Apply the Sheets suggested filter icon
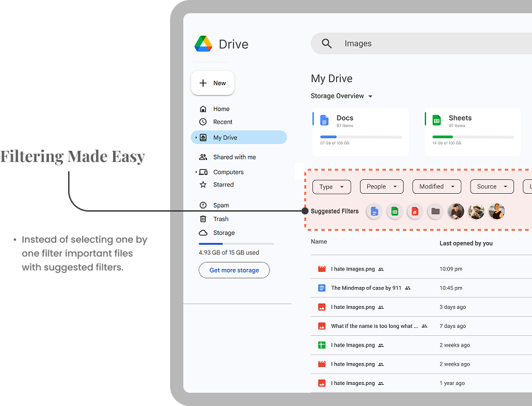The width and height of the screenshot is (532, 406). tap(394, 212)
